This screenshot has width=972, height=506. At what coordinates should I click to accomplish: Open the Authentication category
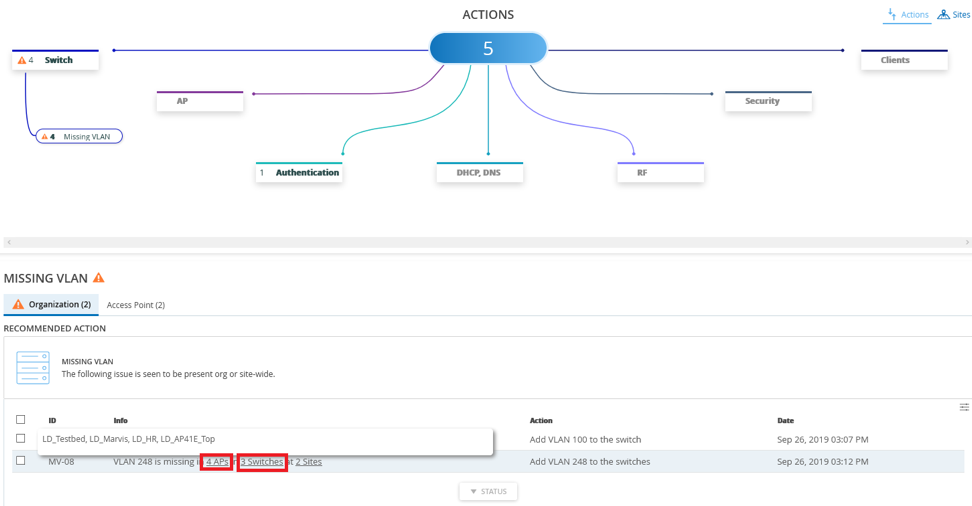pos(300,173)
